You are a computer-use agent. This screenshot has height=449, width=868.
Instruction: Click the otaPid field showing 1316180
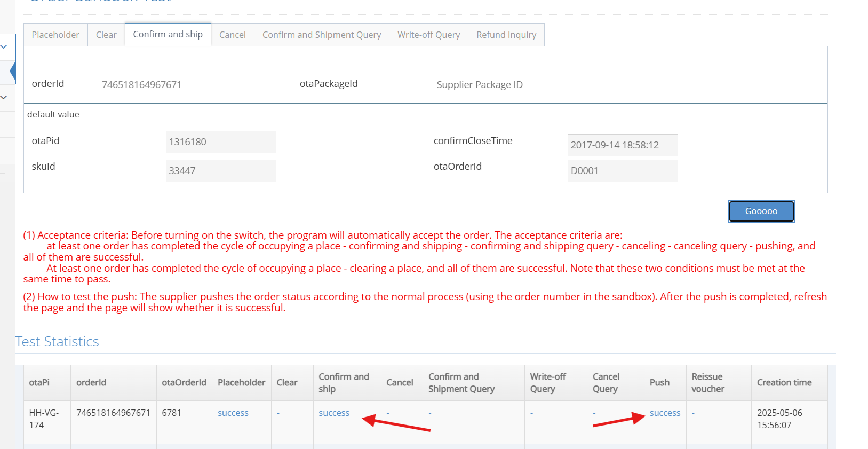pyautogui.click(x=221, y=142)
